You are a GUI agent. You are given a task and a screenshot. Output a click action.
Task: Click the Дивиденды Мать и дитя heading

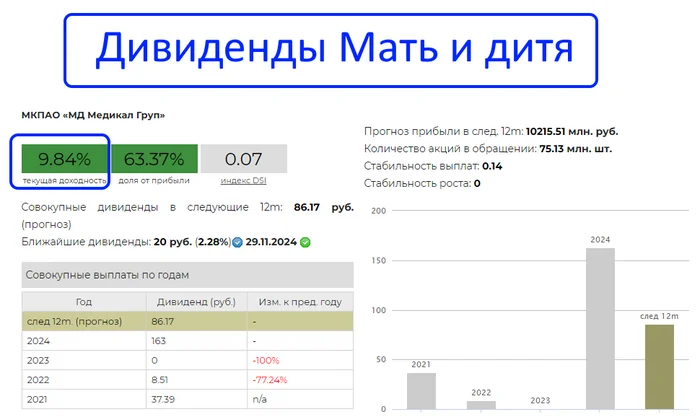click(x=334, y=49)
